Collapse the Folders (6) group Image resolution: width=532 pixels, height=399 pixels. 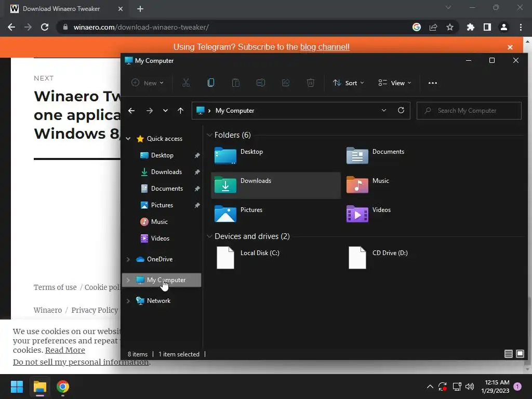pos(209,135)
